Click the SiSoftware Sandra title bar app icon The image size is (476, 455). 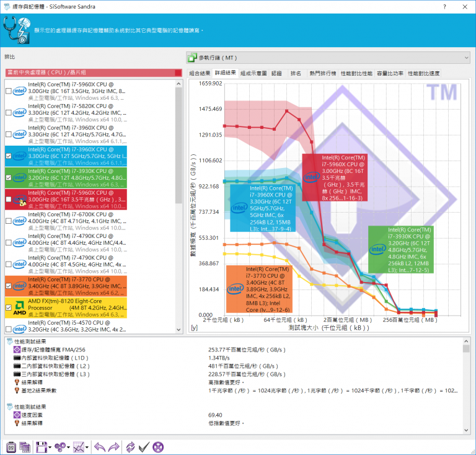point(7,6)
